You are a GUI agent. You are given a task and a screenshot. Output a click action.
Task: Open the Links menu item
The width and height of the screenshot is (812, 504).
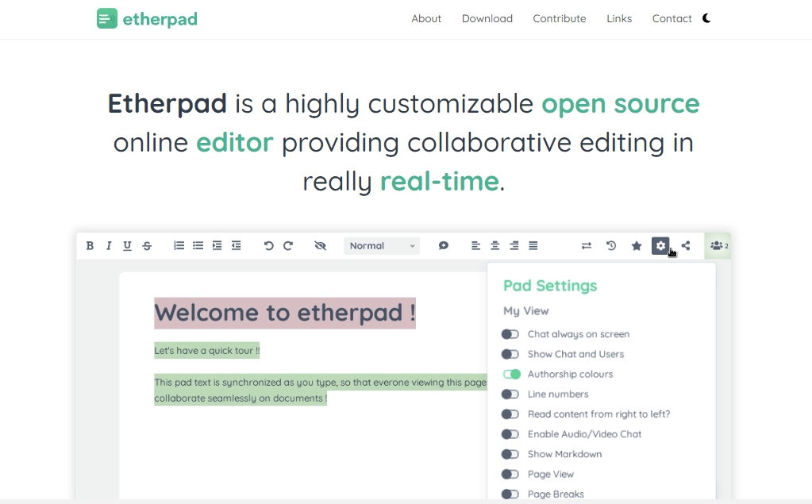tap(619, 18)
